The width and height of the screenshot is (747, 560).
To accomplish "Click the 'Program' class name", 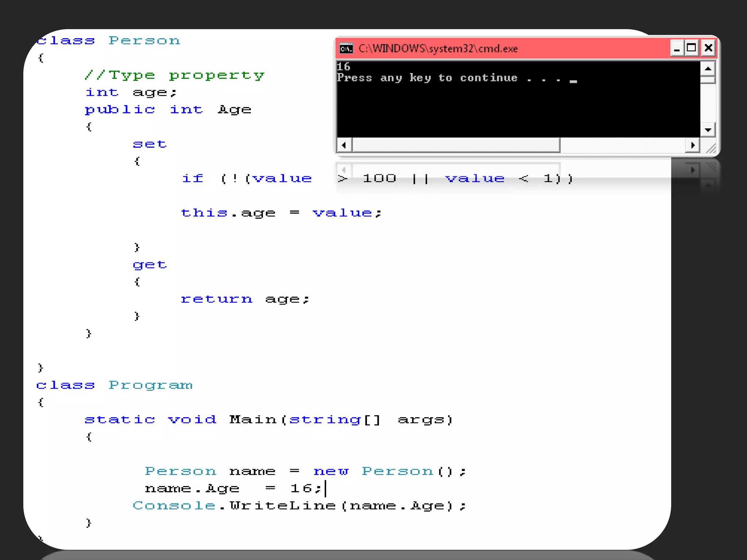I will tap(150, 385).
